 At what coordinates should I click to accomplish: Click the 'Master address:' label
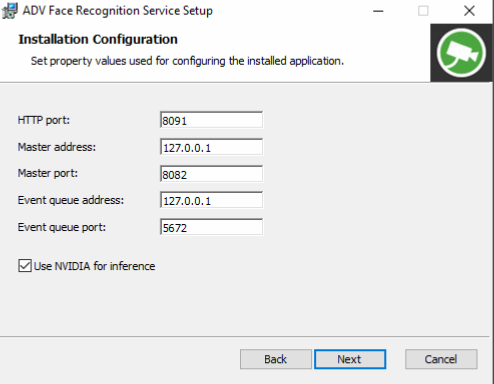[57, 147]
